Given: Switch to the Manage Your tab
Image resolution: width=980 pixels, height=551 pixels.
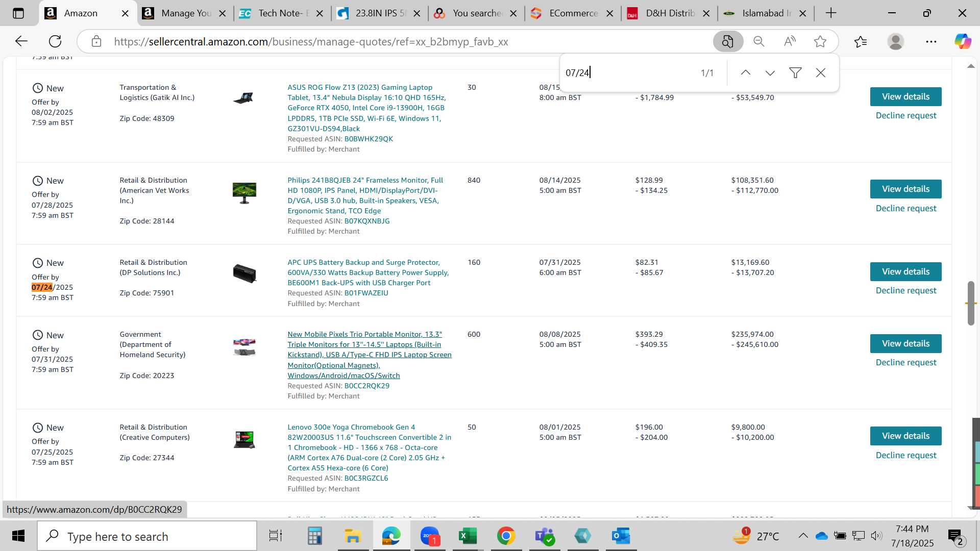Looking at the screenshot, I should click(185, 13).
